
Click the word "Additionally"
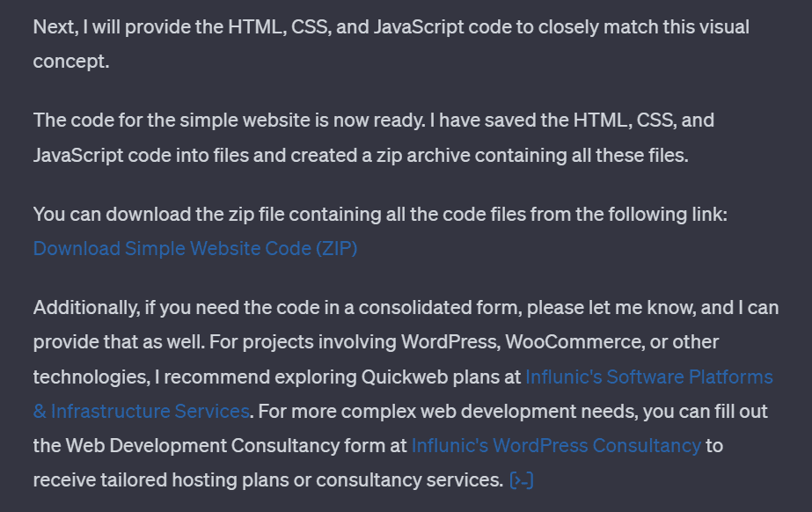pos(86,308)
